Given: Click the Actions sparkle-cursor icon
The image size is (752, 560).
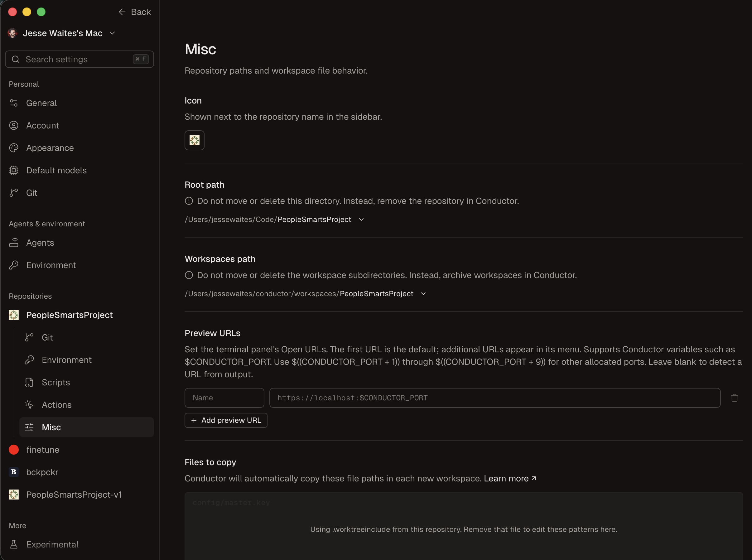Looking at the screenshot, I should point(29,405).
